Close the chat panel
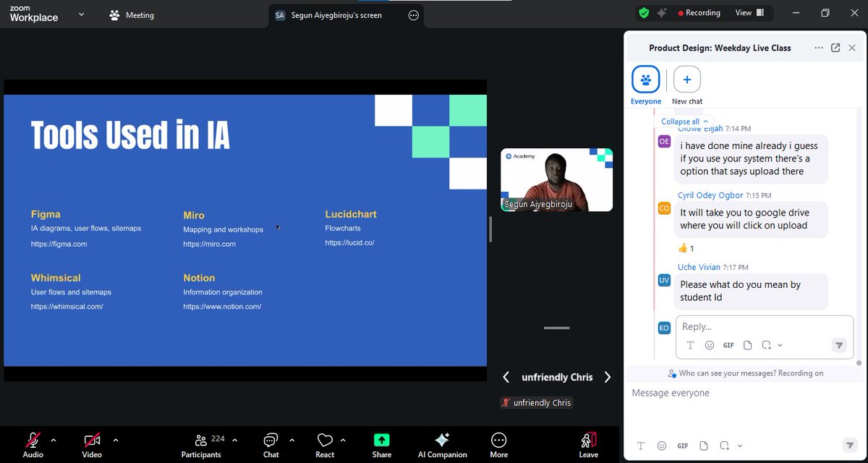This screenshot has width=868, height=463. (x=852, y=48)
